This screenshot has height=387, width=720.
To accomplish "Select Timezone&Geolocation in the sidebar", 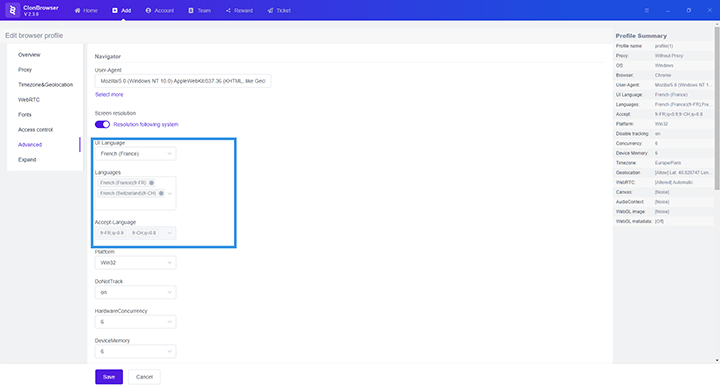I will click(x=45, y=85).
